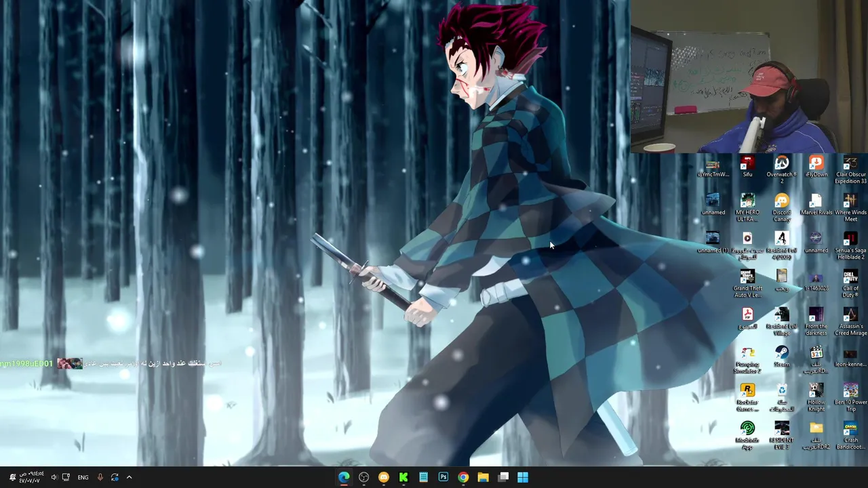
Task: Select the Recycle Bin desktop icon
Action: tap(782, 398)
